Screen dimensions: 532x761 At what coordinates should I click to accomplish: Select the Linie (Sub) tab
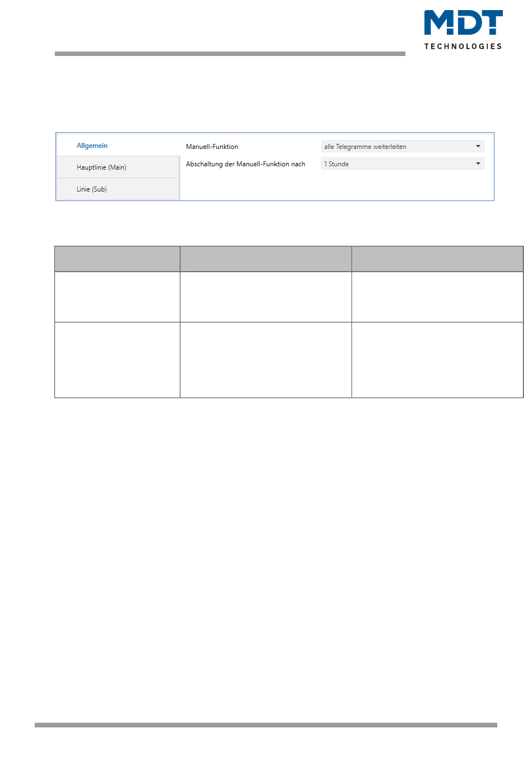pyautogui.click(x=118, y=189)
